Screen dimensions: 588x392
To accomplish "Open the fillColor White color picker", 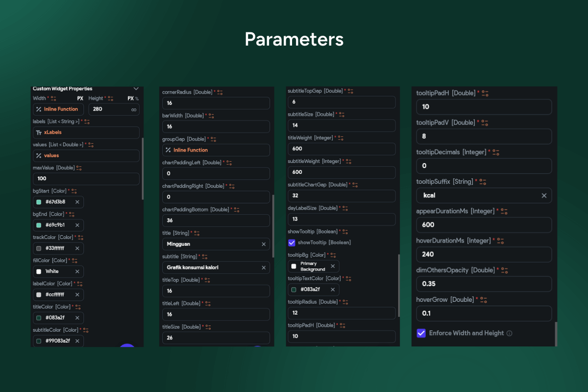I will click(39, 271).
